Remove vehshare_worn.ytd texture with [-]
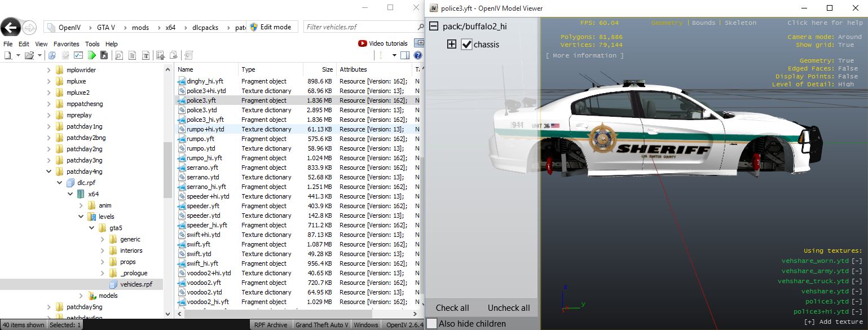868x330 pixels. pos(857,261)
